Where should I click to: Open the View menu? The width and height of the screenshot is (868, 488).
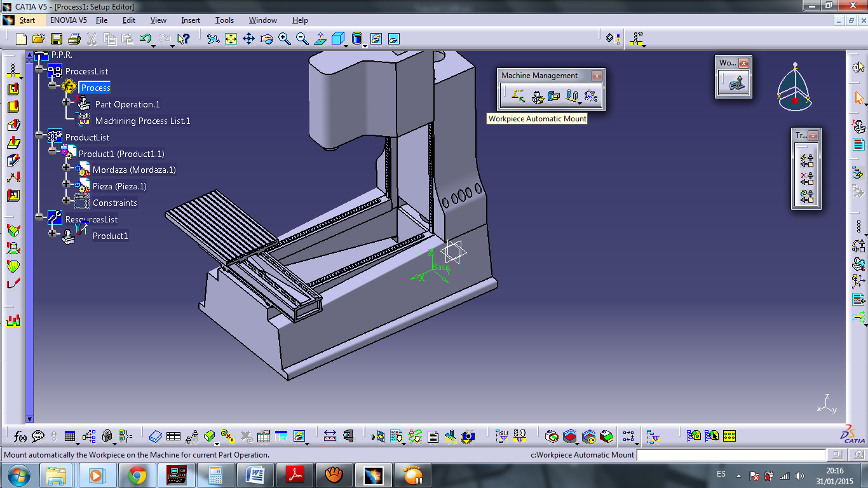[158, 20]
